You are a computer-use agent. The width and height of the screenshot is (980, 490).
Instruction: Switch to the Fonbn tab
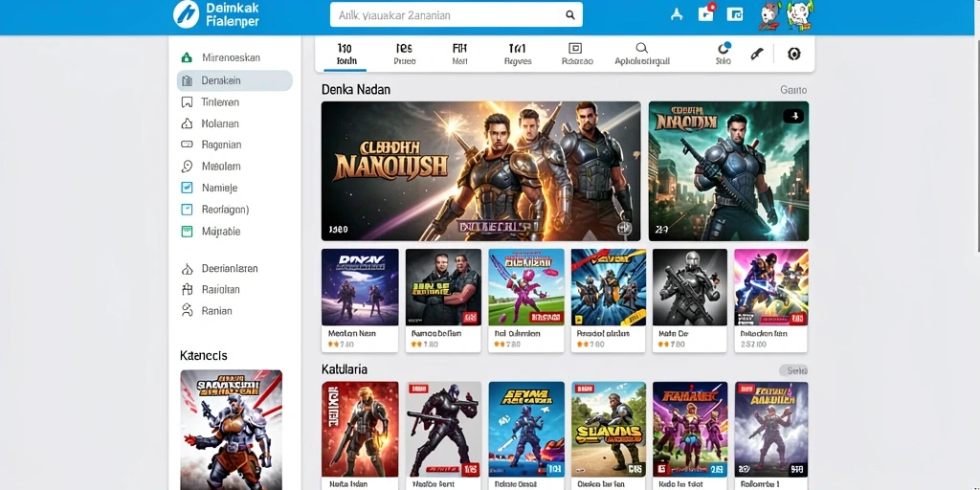point(345,55)
